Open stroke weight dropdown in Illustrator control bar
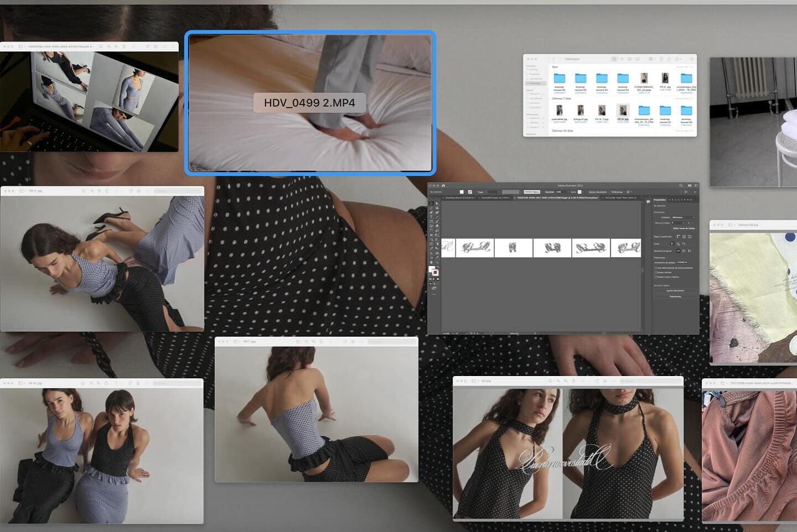Image resolution: width=797 pixels, height=532 pixels. coord(499,192)
